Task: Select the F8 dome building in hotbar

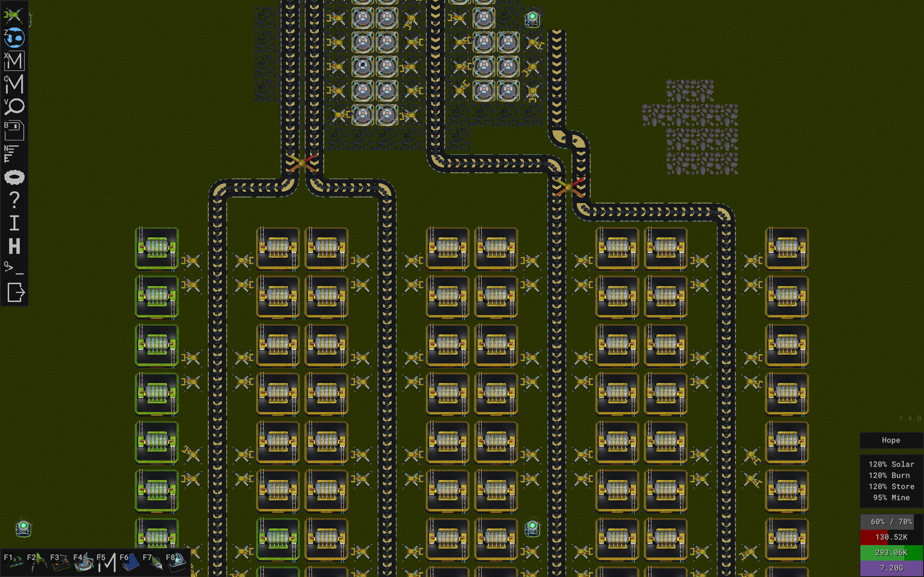Action: coord(176,561)
